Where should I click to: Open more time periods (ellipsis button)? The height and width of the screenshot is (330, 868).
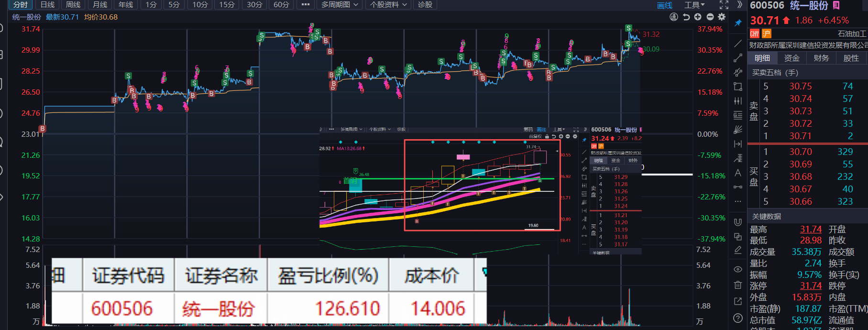(x=306, y=5)
